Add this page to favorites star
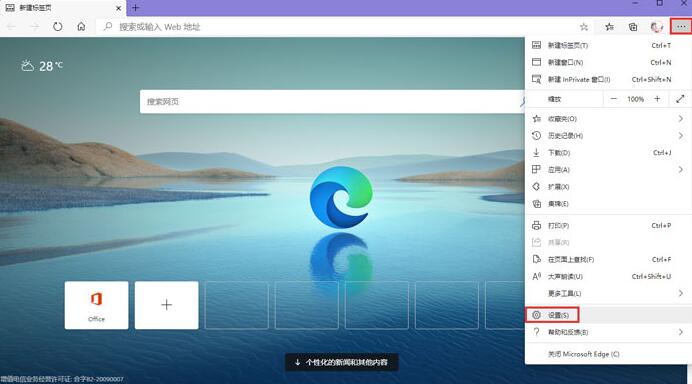The image size is (692, 384). tap(583, 27)
